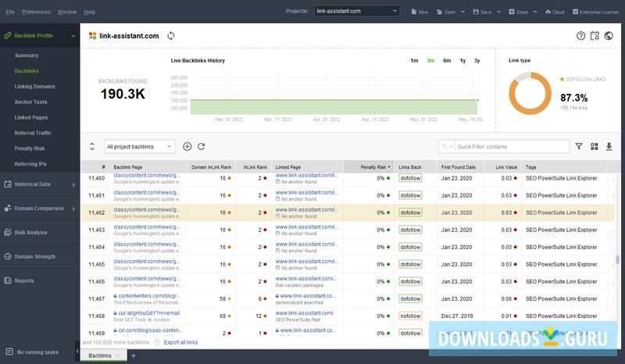The image size is (625, 364).
Task: Select the 1m time range option
Action: click(414, 61)
